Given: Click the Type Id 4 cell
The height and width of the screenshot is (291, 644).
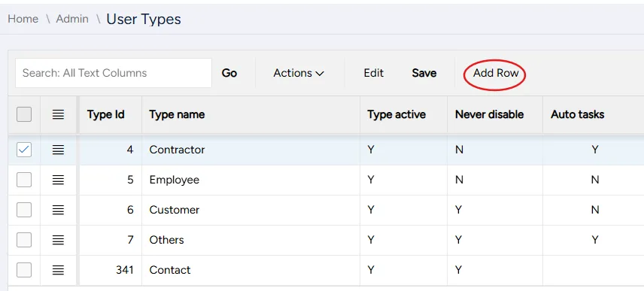Looking at the screenshot, I should [x=111, y=150].
